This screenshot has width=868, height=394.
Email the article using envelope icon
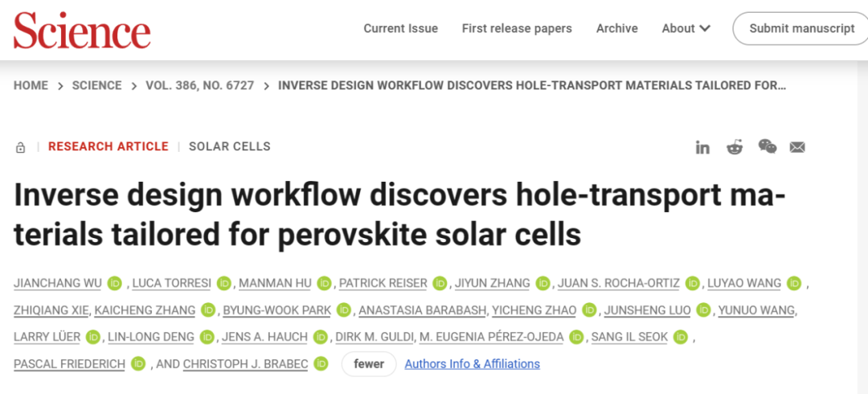coord(797,147)
